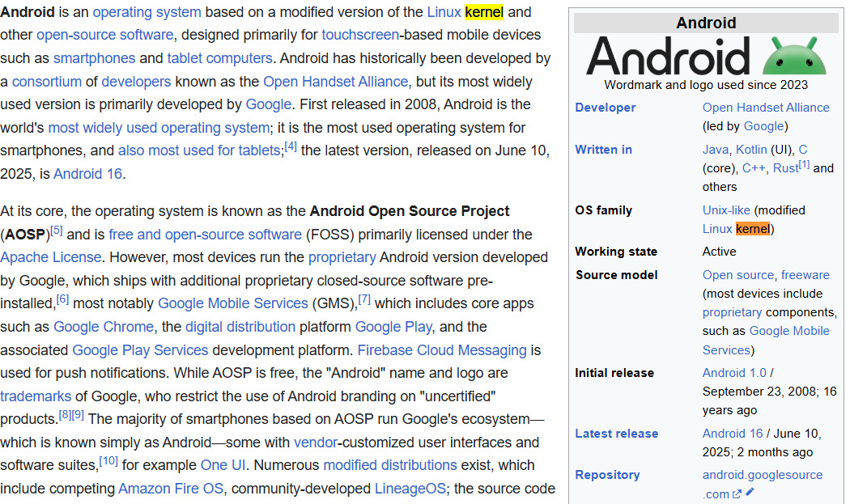
Task: Open the 'One UI' link
Action: tap(223, 465)
